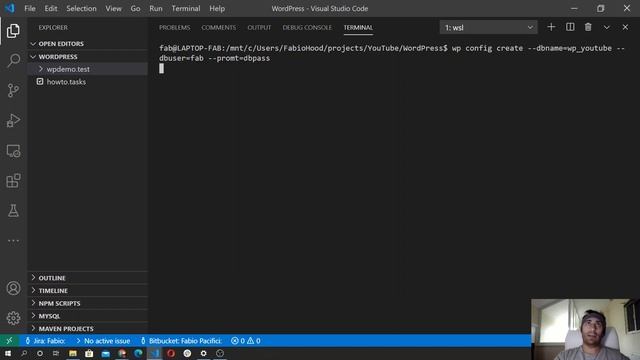Viewport: 640px width, 360px height.
Task: Open the Extensions view
Action: pyautogui.click(x=13, y=181)
